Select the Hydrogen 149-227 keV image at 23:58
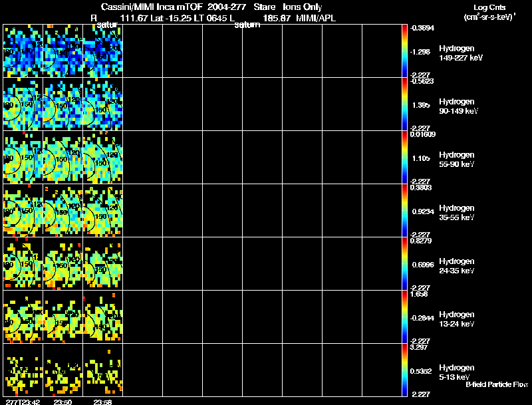The height and width of the screenshot is (405, 532). [103, 51]
